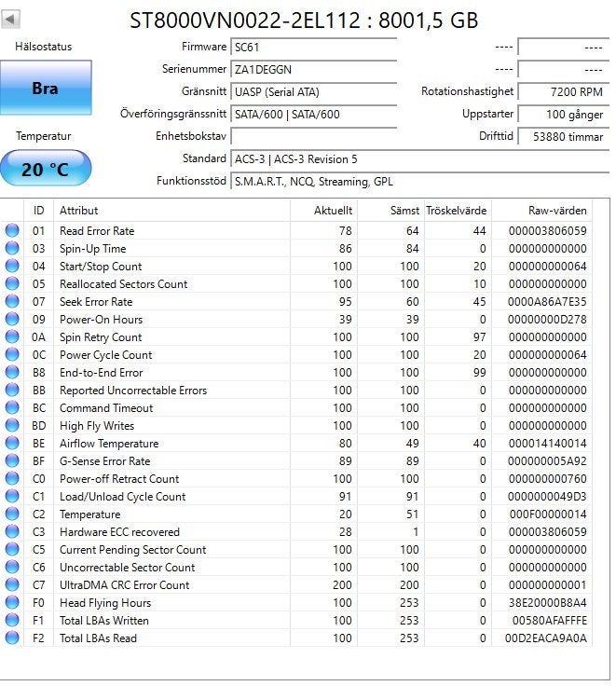Screen dimensions: 616x686
Task: Click the Serienummer field ZA1DEGGN
Action: coord(314,69)
